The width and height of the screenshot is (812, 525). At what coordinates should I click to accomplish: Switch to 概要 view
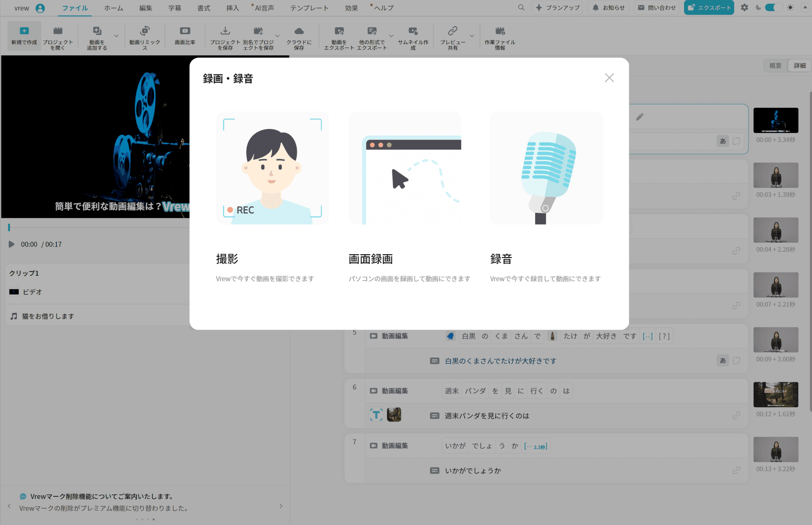(775, 66)
